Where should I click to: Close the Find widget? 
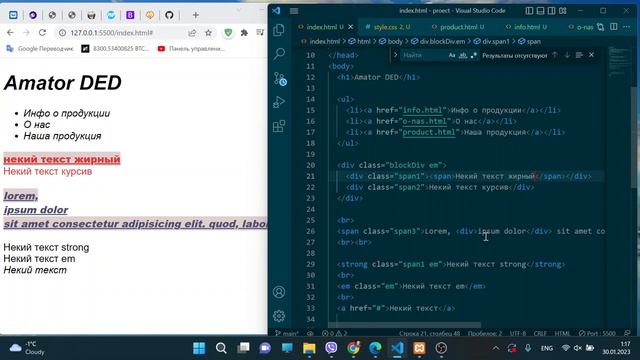coord(591,55)
